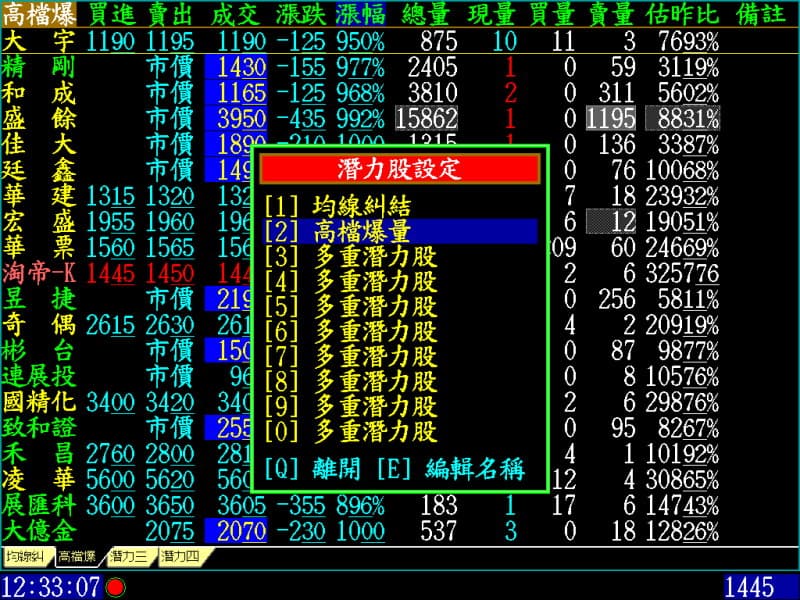This screenshot has width=800, height=600.
Task: Open the 潛力四 tab
Action: point(181,556)
